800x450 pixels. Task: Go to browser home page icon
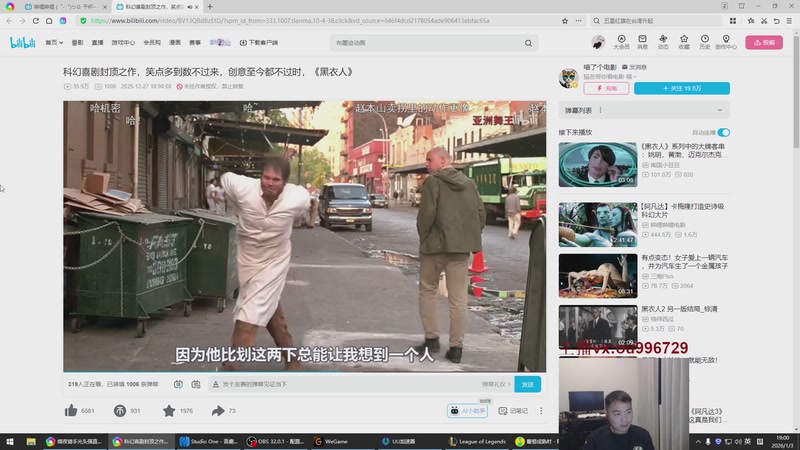(49, 21)
